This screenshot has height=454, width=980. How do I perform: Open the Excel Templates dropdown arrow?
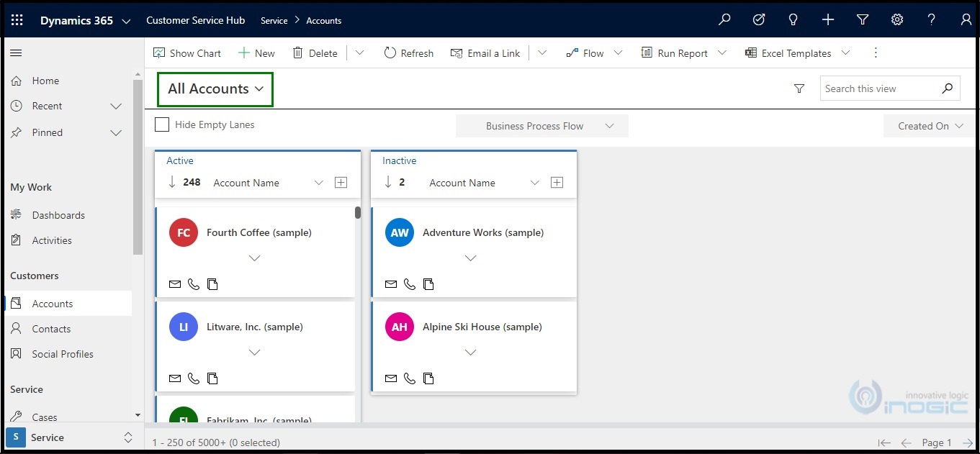click(x=846, y=53)
